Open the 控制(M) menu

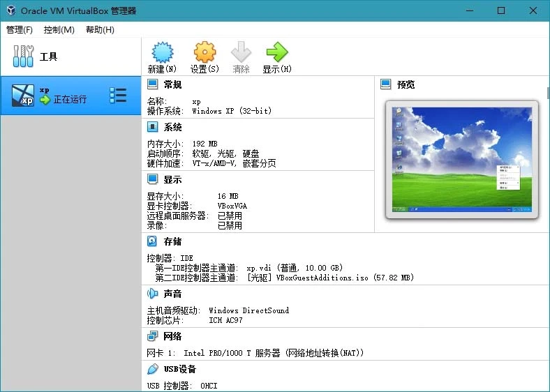[x=59, y=30]
